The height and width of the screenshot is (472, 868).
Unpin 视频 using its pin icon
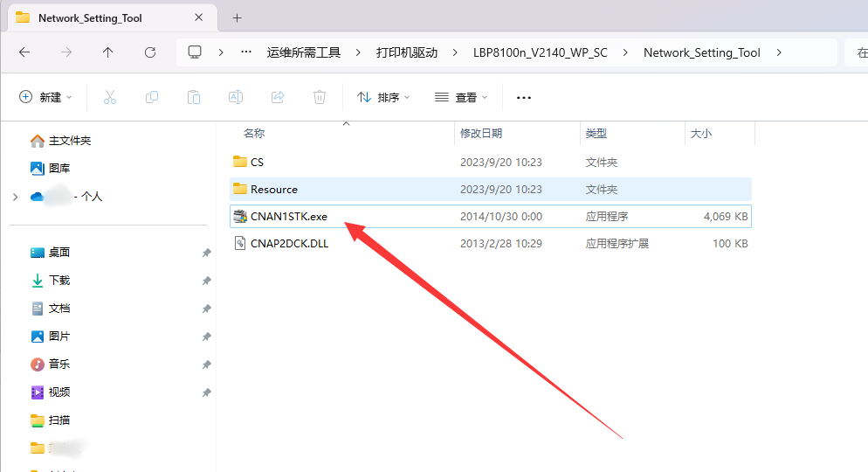click(206, 392)
